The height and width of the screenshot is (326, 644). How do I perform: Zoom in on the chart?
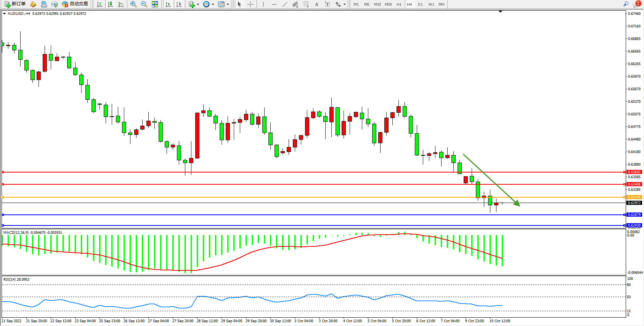[133, 4]
